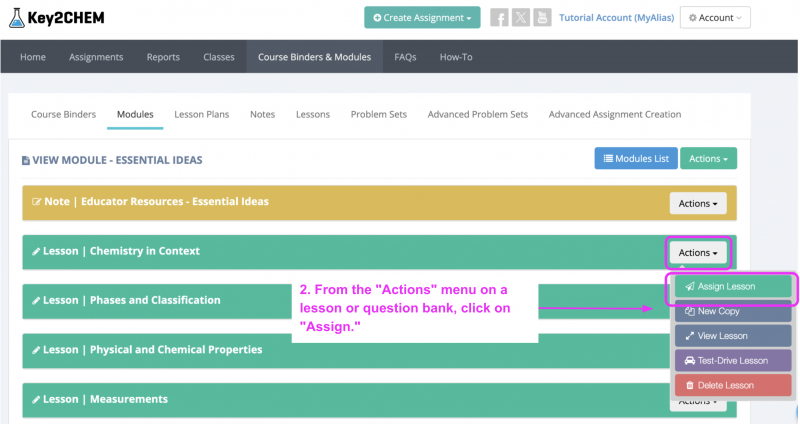This screenshot has height=424, width=800.
Task: Open the Account dropdown menu
Action: [715, 18]
